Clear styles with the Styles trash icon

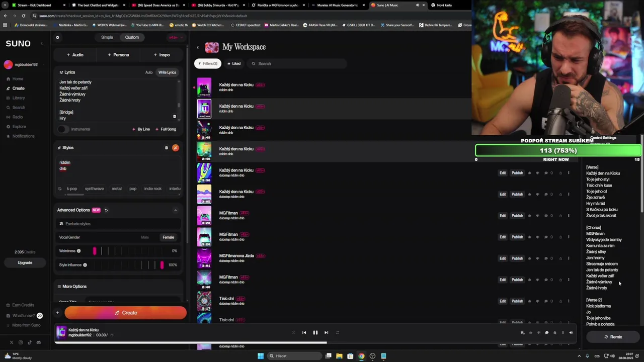167,148
